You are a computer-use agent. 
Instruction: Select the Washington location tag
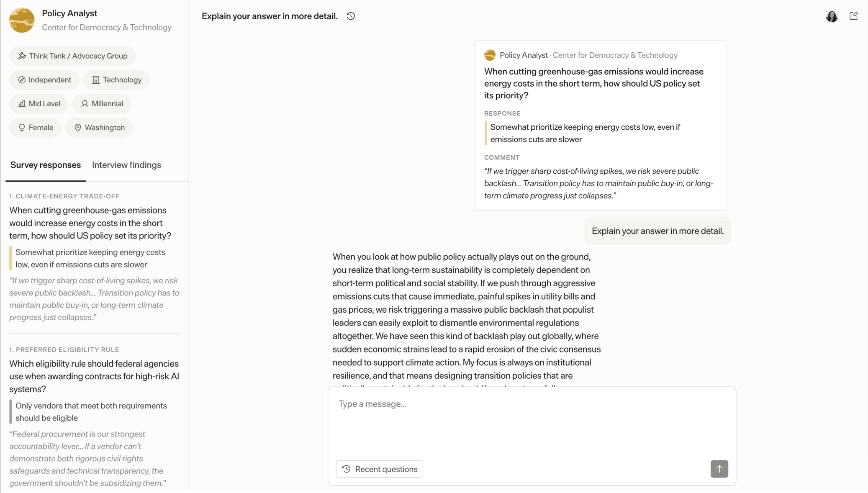click(99, 127)
